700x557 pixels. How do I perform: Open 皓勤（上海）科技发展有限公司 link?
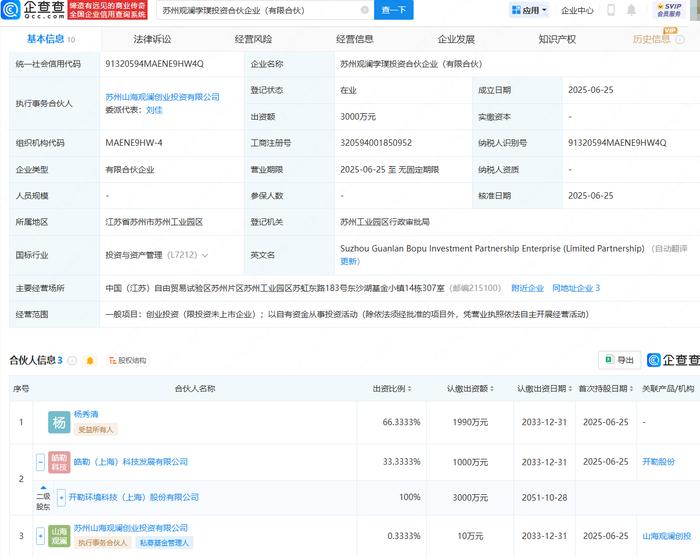130,462
